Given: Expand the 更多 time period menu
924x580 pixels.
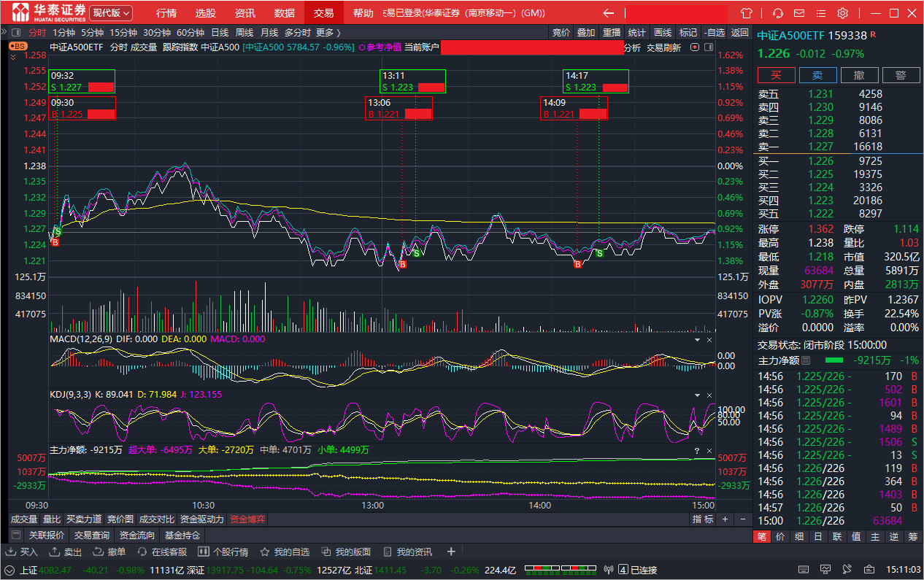Looking at the screenshot, I should [x=328, y=32].
